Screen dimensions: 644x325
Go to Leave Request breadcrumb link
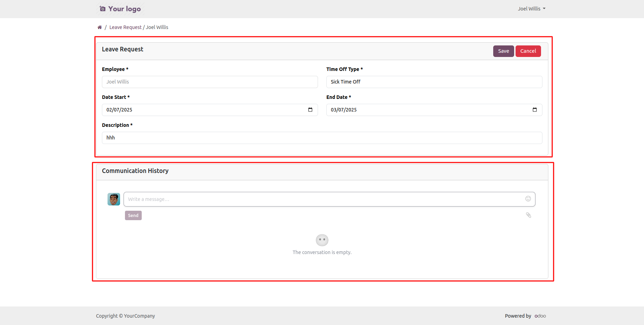coord(125,27)
